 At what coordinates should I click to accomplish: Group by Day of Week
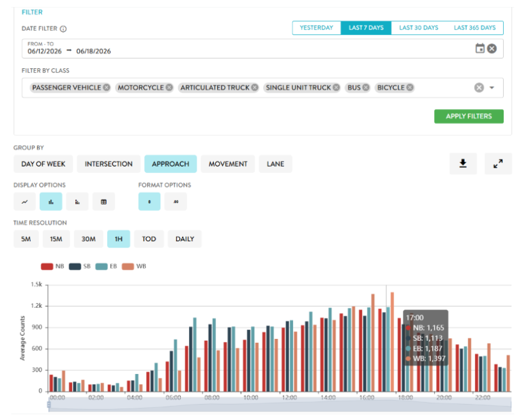[x=43, y=164]
